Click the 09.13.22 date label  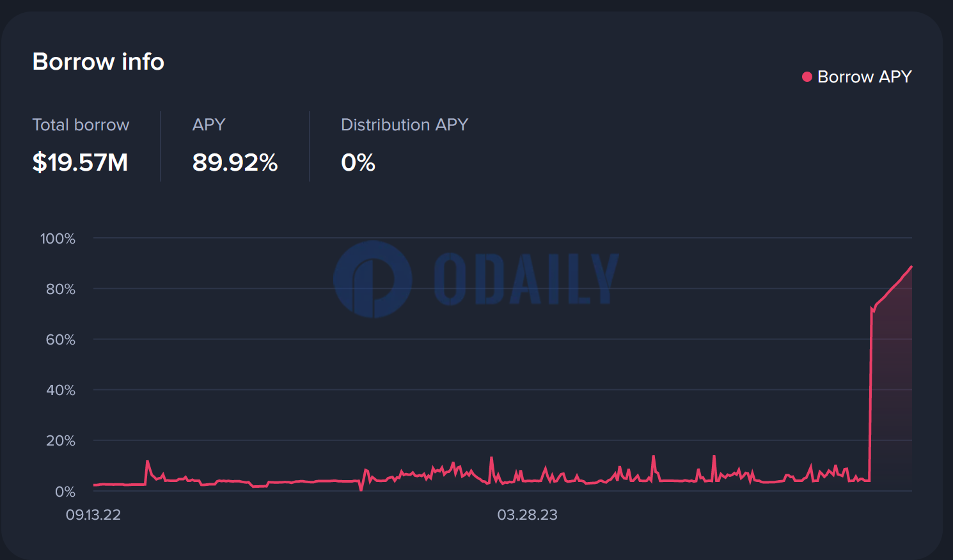pos(93,515)
